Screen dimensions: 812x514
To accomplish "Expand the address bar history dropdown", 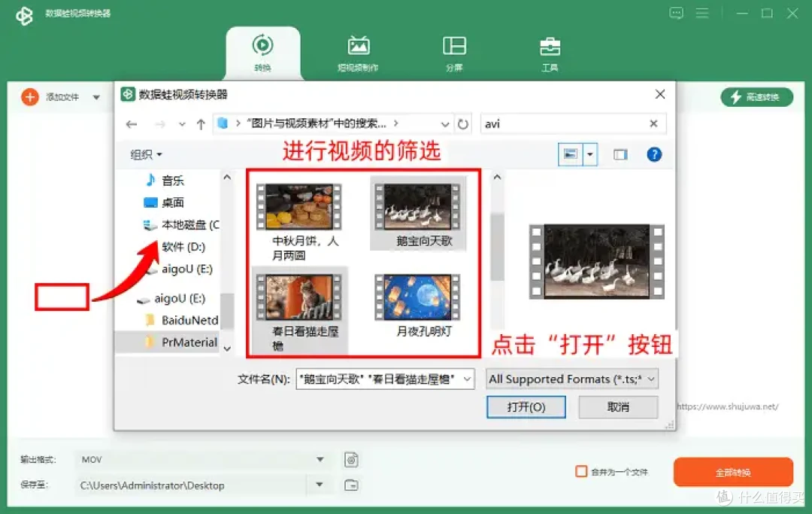I will point(444,124).
